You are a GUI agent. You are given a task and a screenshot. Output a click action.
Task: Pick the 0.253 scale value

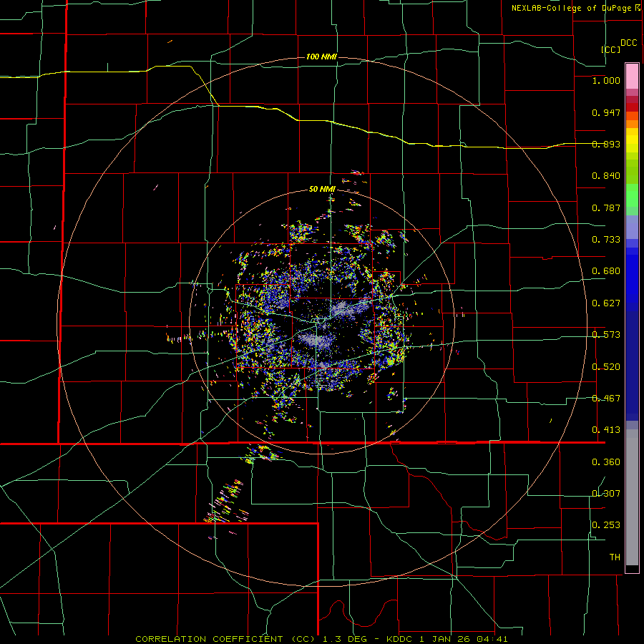click(x=606, y=525)
